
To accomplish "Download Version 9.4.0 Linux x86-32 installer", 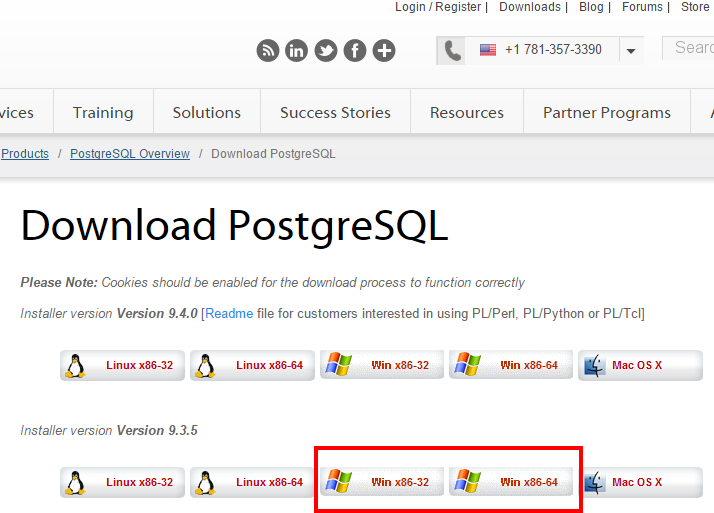I will pyautogui.click(x=122, y=365).
